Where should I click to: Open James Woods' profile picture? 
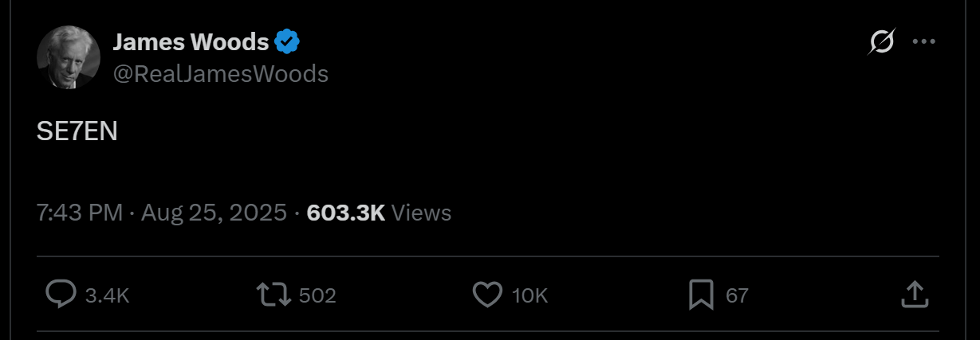68,57
